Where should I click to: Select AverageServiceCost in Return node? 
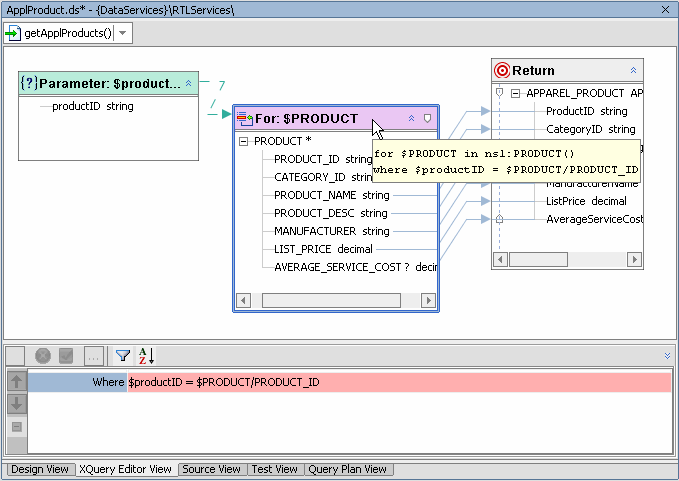[594, 219]
